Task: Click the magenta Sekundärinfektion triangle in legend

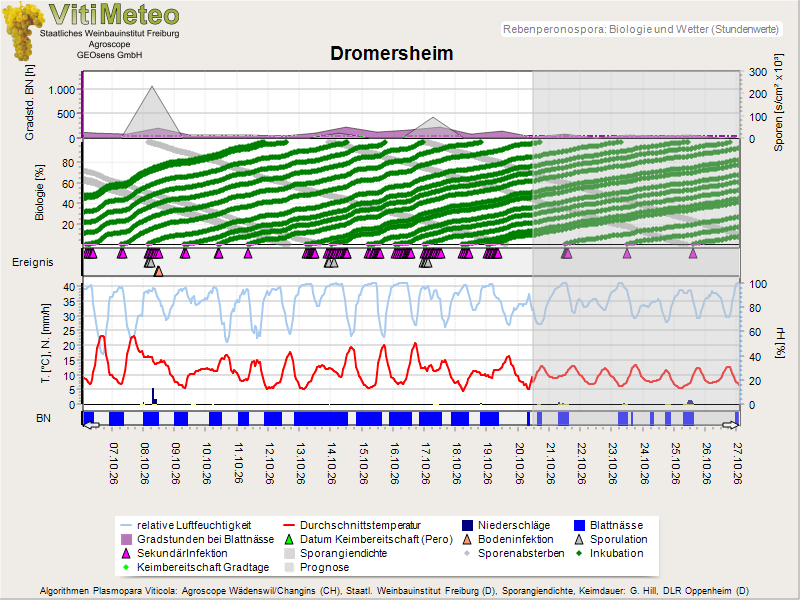Action: coord(126,553)
